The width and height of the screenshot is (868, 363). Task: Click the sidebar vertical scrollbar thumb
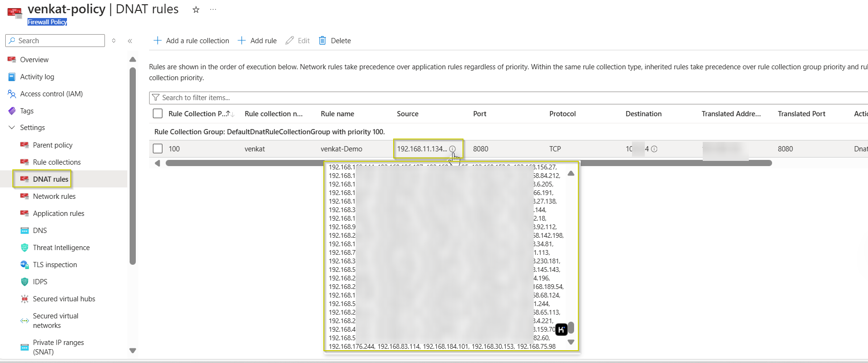[x=133, y=166]
